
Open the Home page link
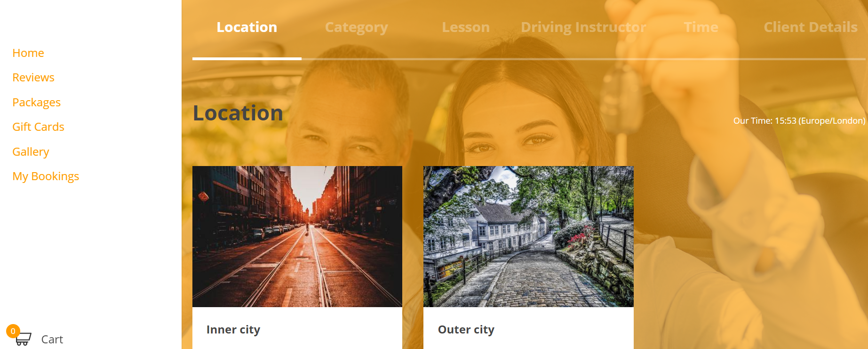click(28, 53)
